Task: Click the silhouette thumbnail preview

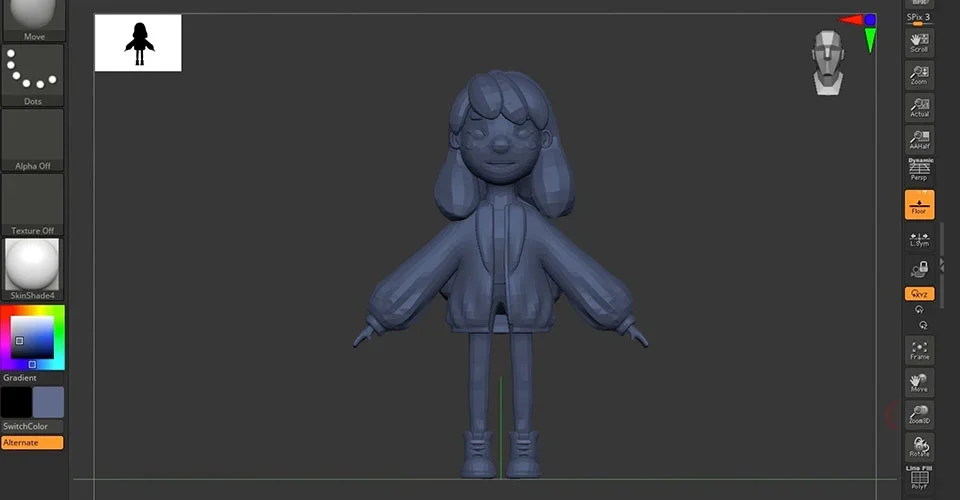Action: [x=138, y=43]
